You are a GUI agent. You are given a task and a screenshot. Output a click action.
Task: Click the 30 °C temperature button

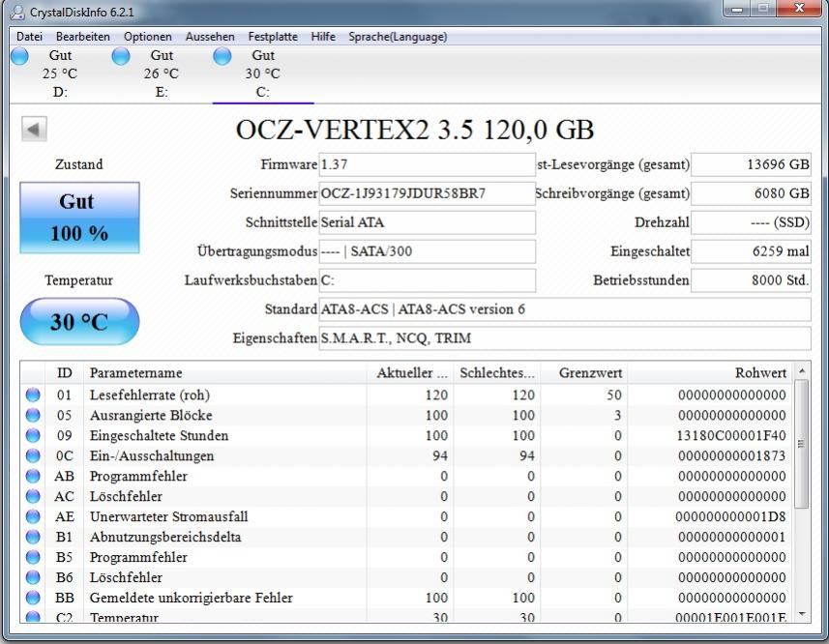click(80, 321)
